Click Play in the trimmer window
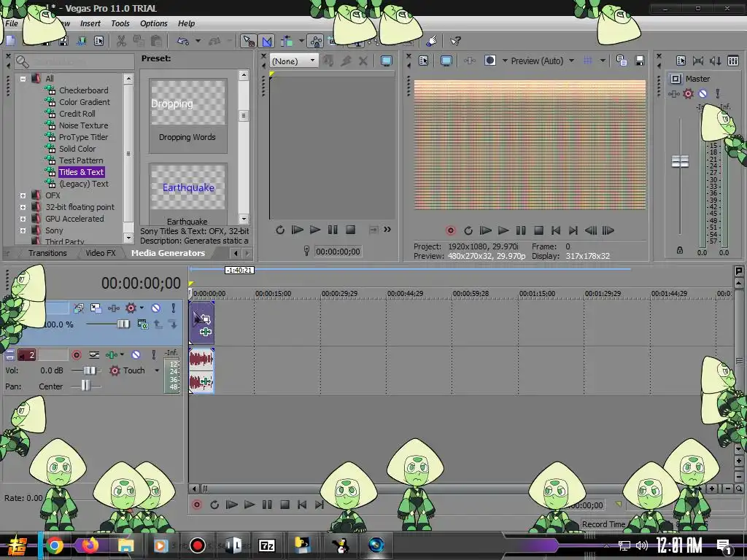Screen dimensions: 747x560 [x=315, y=230]
